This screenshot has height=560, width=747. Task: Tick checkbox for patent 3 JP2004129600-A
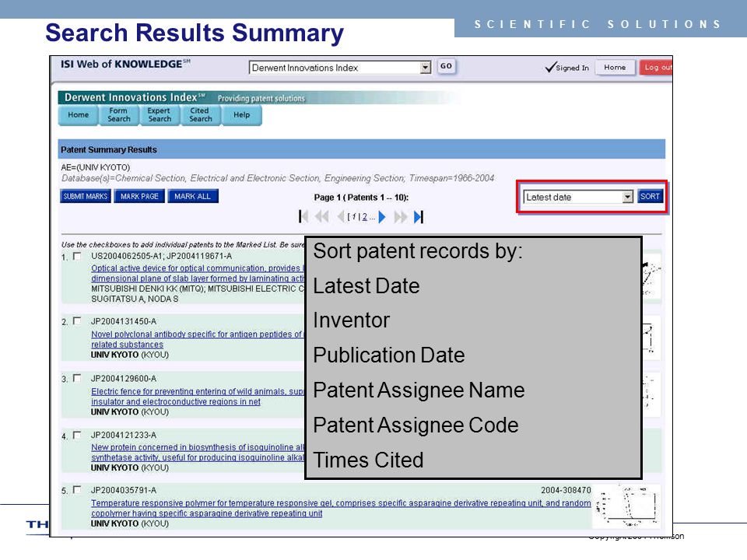[x=77, y=378]
